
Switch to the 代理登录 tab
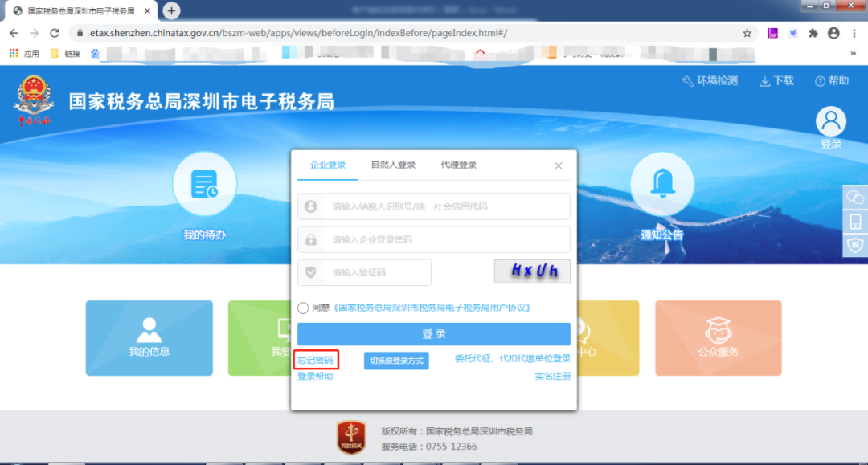tap(458, 165)
